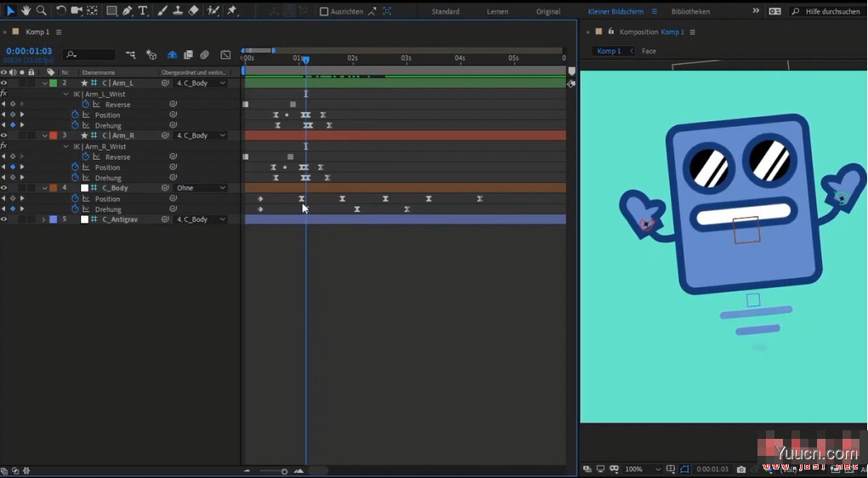Select the Clone Stamp tool
Viewport: 868px width, 478px height.
click(178, 10)
